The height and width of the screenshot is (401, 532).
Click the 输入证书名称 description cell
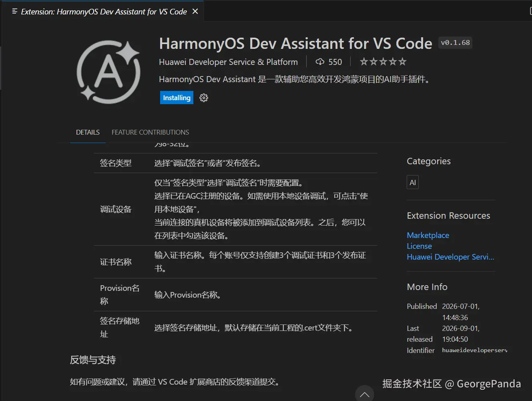tap(263, 262)
